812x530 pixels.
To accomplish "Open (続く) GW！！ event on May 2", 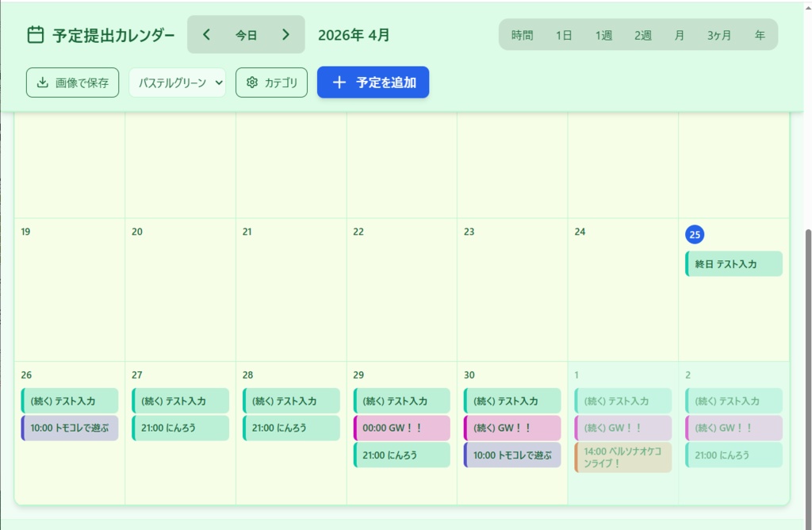I will 733,428.
